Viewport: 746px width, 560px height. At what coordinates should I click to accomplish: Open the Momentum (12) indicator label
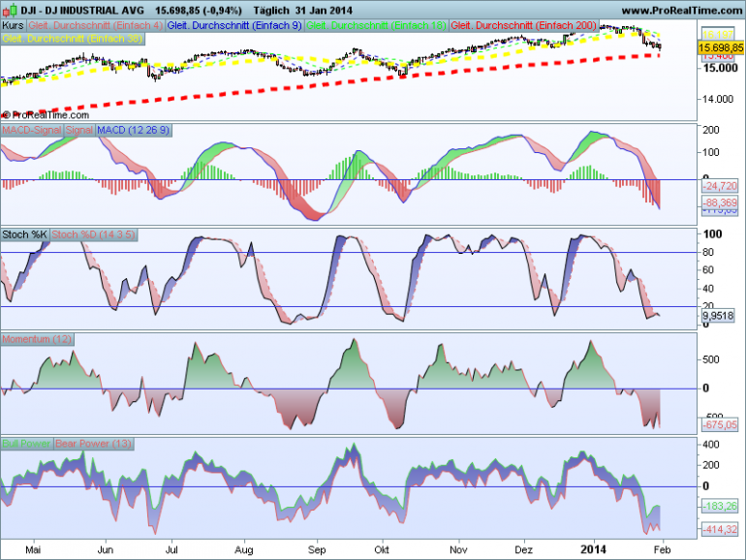37,339
